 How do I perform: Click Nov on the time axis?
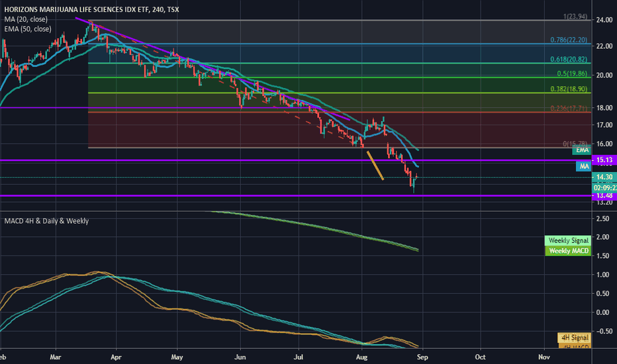pyautogui.click(x=544, y=357)
